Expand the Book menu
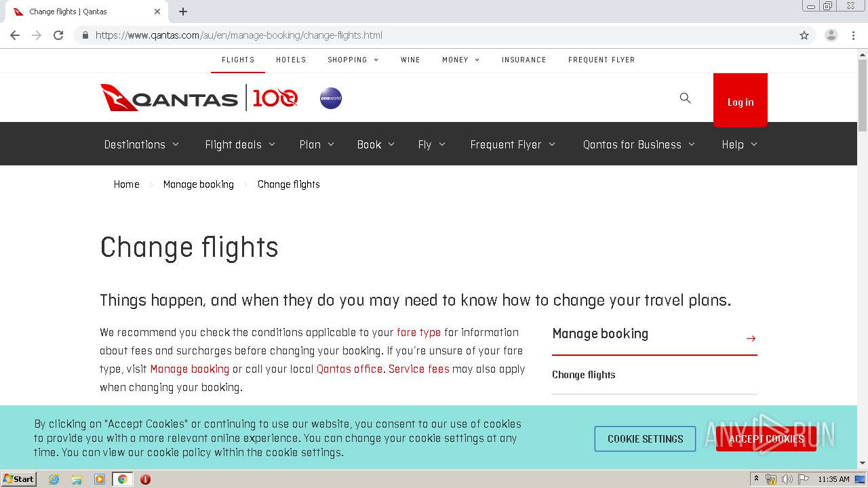868x488 pixels. [376, 144]
